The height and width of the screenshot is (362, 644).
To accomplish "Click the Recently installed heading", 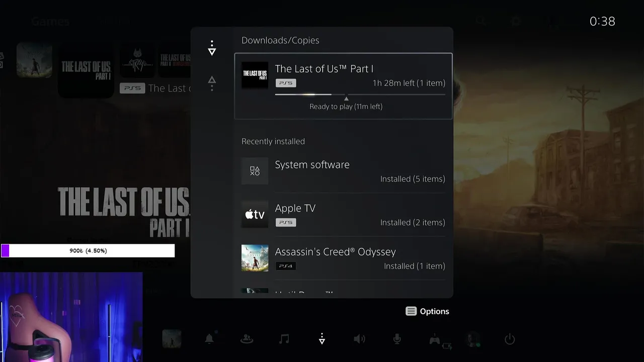I will (273, 141).
